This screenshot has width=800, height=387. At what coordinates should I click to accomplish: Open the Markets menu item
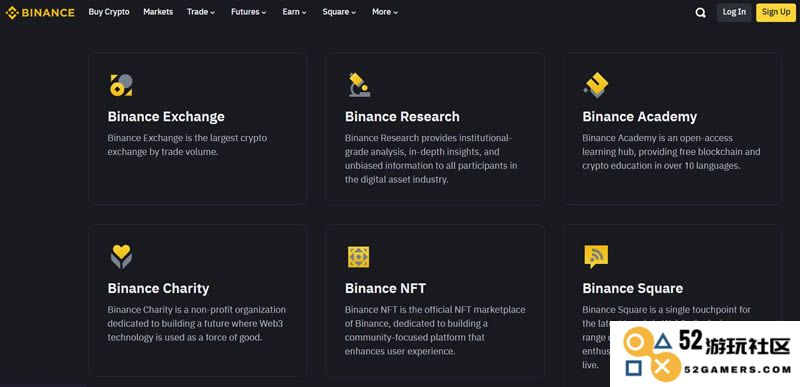158,12
